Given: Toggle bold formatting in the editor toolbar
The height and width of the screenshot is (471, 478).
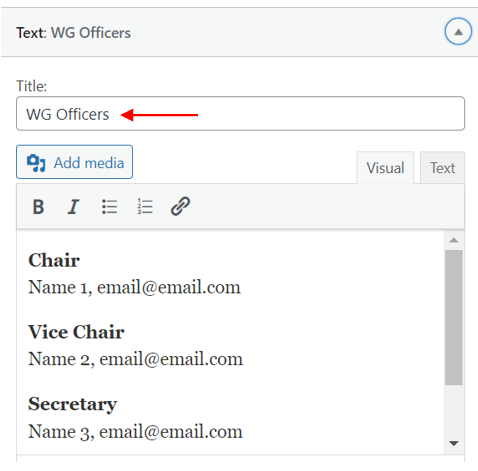Looking at the screenshot, I should coord(38,207).
